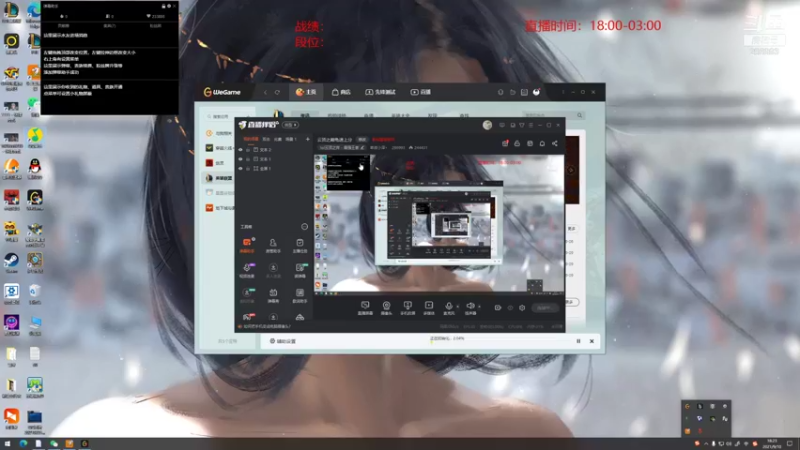Open the task tool in toolbox top row

click(x=300, y=245)
